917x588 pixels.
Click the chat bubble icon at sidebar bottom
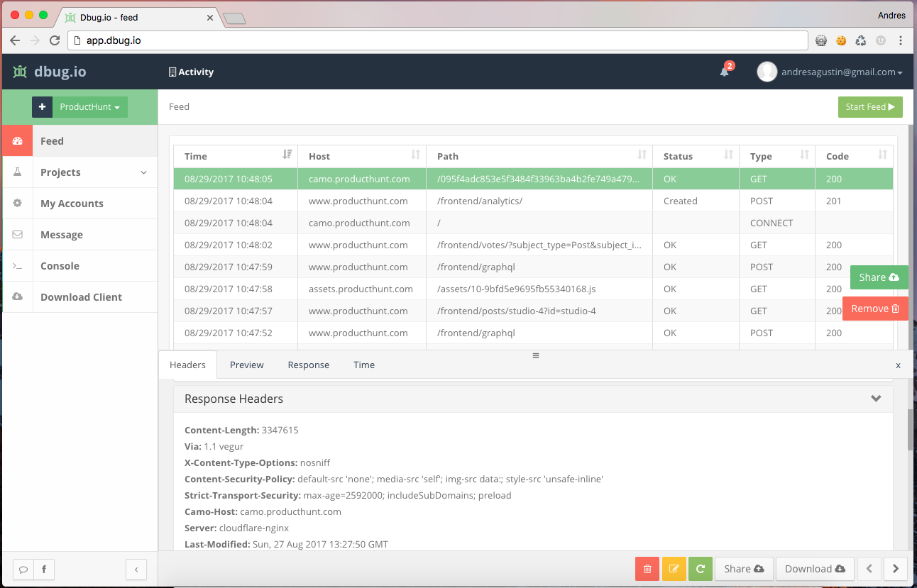point(23,569)
